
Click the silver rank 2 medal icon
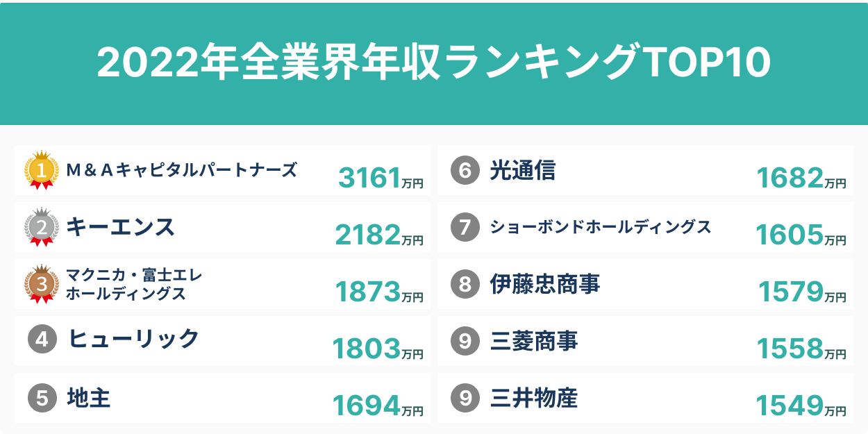[41, 228]
